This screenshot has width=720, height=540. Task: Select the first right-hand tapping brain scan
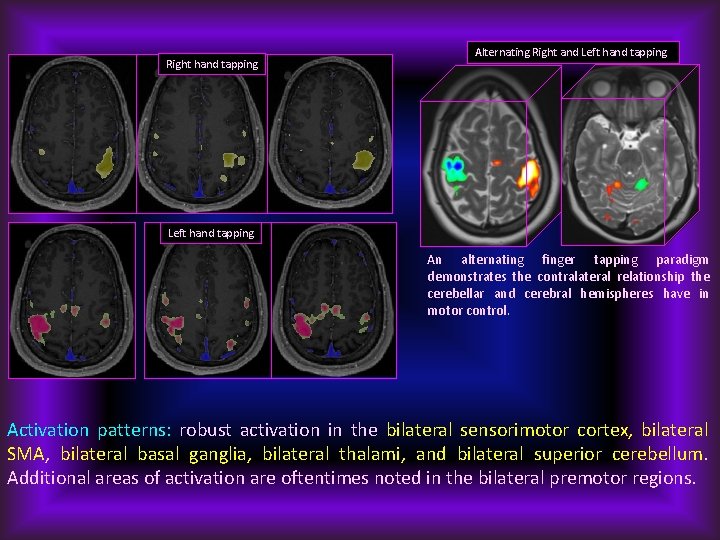(73, 134)
